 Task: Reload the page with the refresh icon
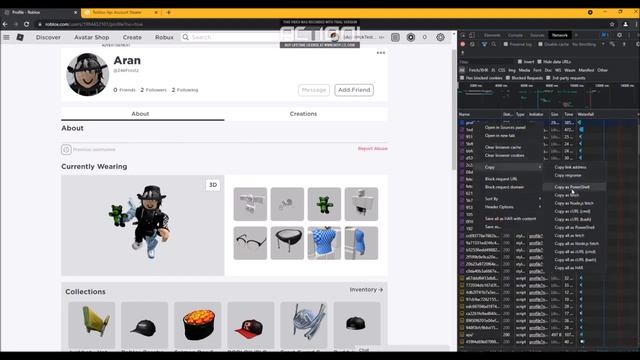[x=27, y=24]
